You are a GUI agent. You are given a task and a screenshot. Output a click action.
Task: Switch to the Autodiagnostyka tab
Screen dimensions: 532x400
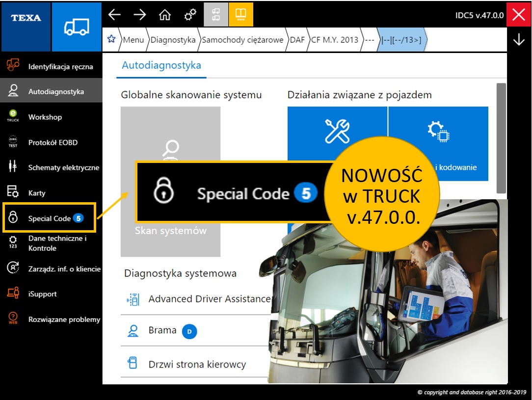(161, 65)
